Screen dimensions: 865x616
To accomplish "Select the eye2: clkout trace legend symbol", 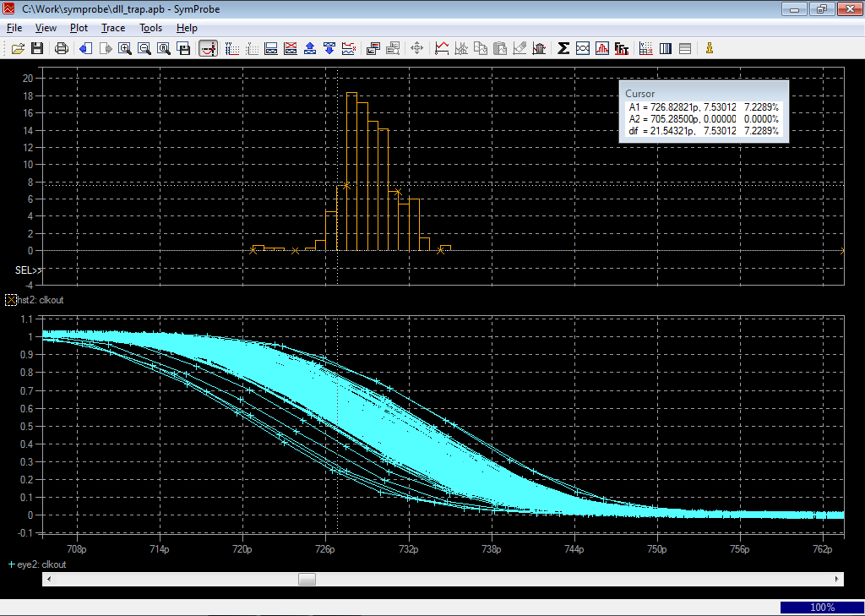I will (x=11, y=564).
